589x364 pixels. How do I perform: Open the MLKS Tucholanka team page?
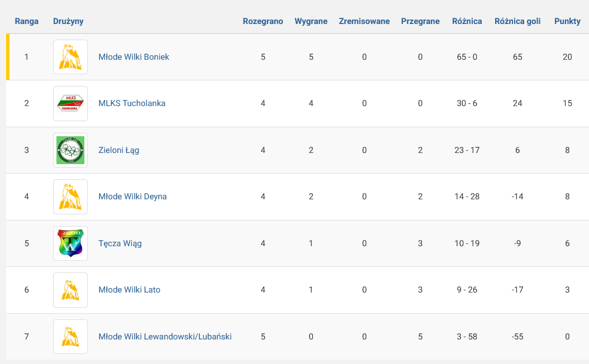click(x=132, y=103)
